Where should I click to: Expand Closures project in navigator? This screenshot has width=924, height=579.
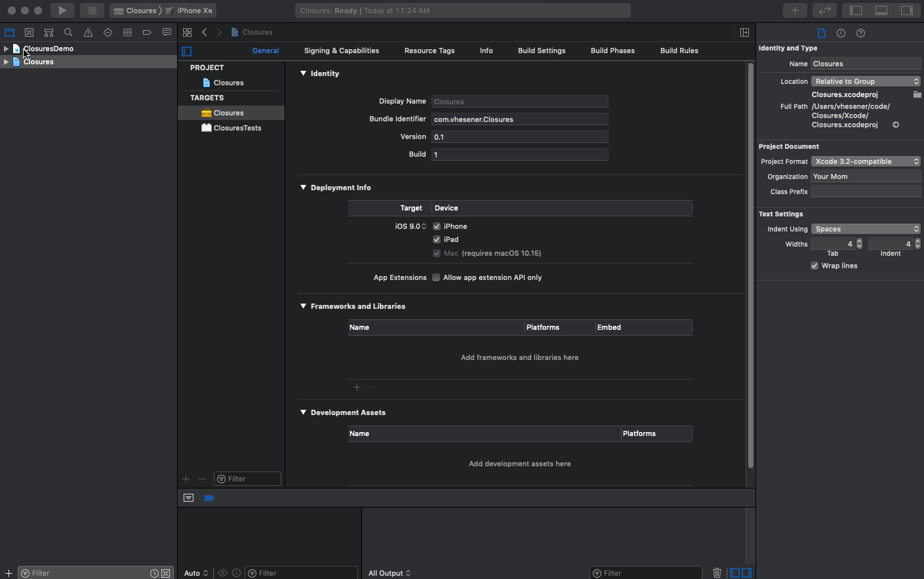(6, 62)
